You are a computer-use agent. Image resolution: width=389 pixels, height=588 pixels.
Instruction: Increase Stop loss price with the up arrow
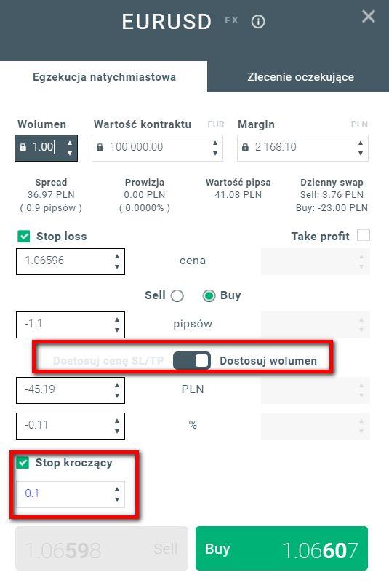coord(117,256)
